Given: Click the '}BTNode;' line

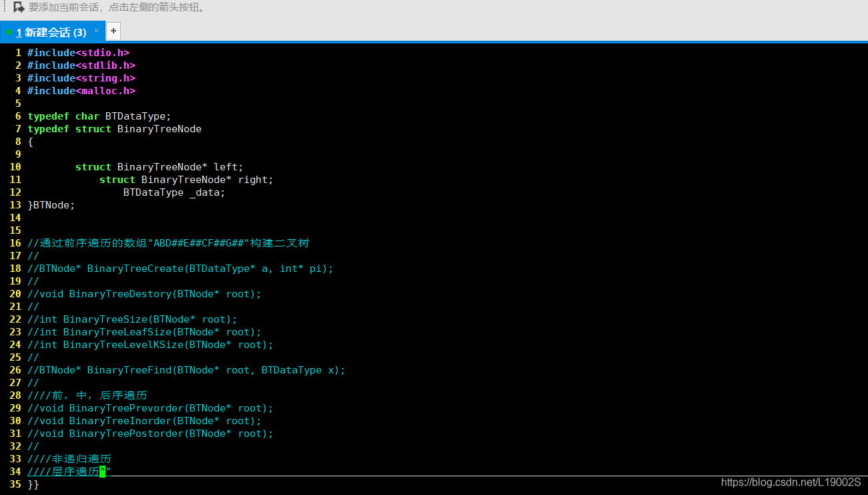Looking at the screenshot, I should (x=51, y=205).
